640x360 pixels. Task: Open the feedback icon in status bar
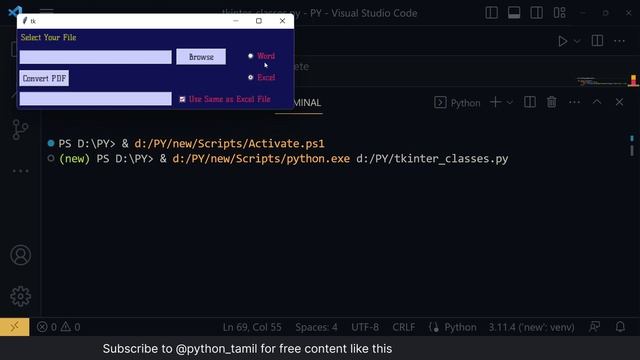pyautogui.click(x=595, y=327)
